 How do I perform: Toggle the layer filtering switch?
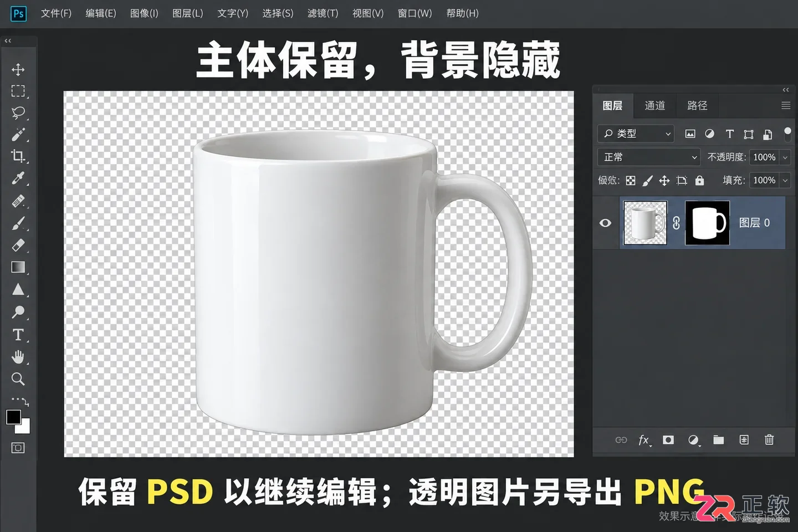pyautogui.click(x=787, y=133)
